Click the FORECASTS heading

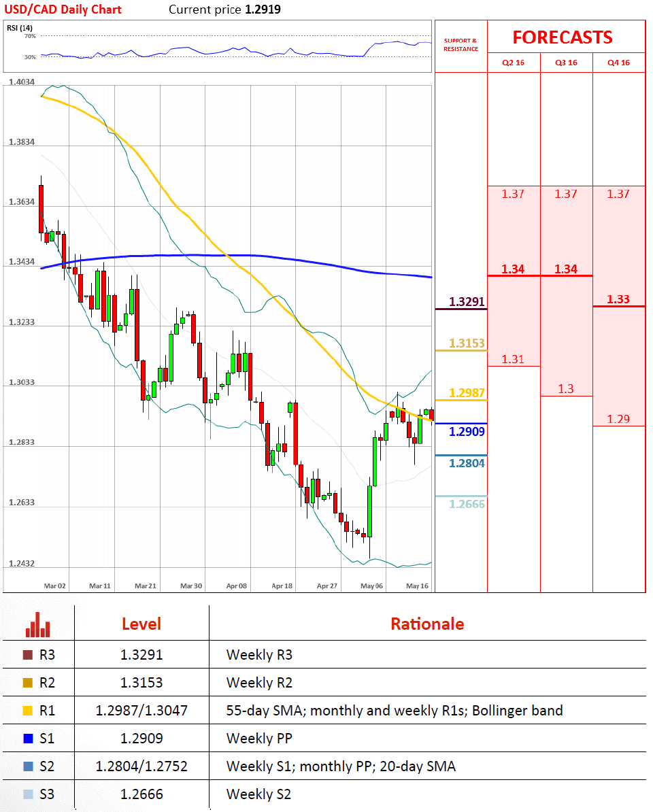coord(563,37)
